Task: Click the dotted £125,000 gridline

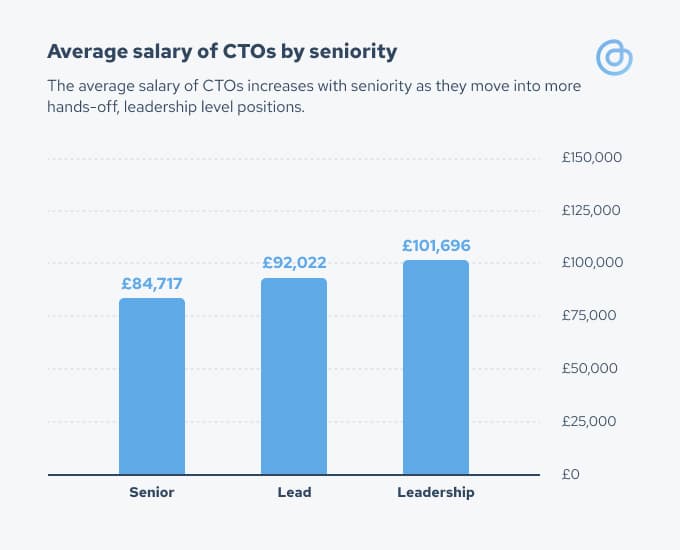Action: (x=294, y=211)
